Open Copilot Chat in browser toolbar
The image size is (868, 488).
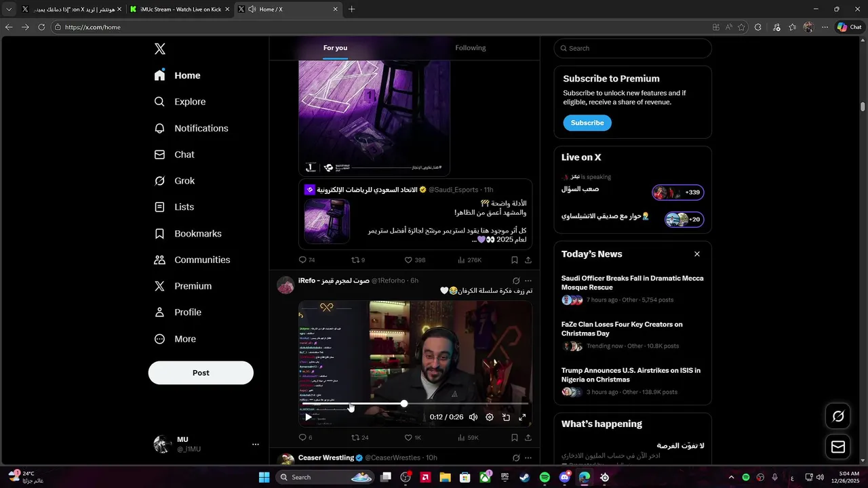click(x=849, y=27)
